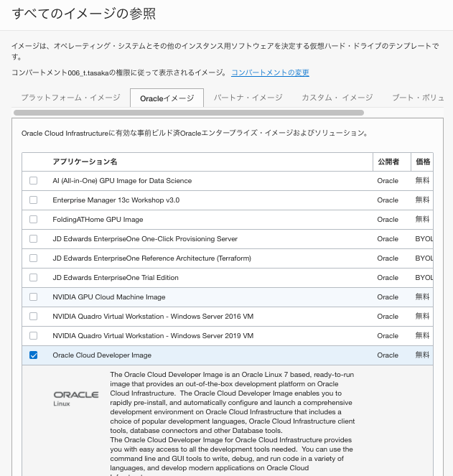The image size is (453, 476).
Task: Check NVIDIA Quadro Windows Server 2016 VM checkbox
Action: pos(34,317)
